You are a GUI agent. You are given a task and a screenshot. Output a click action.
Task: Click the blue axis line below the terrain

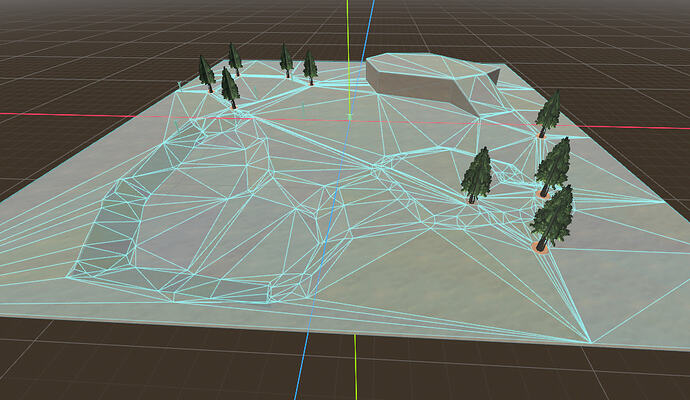pos(301,365)
